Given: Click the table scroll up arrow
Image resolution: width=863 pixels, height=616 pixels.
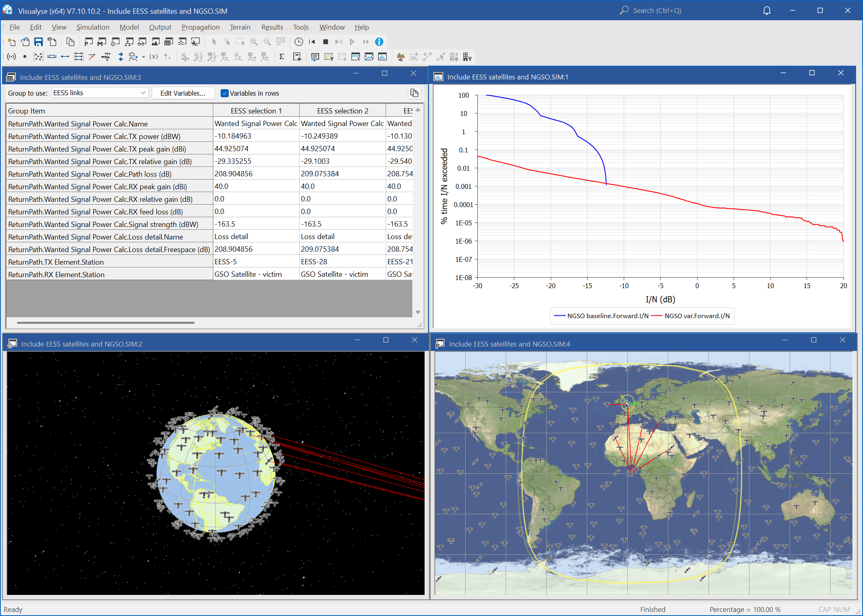Looking at the screenshot, I should [x=418, y=110].
